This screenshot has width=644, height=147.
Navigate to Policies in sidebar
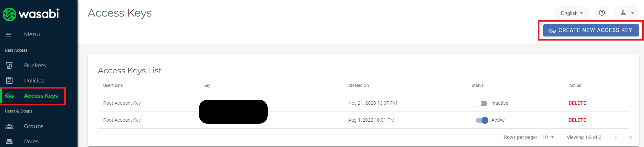click(34, 80)
